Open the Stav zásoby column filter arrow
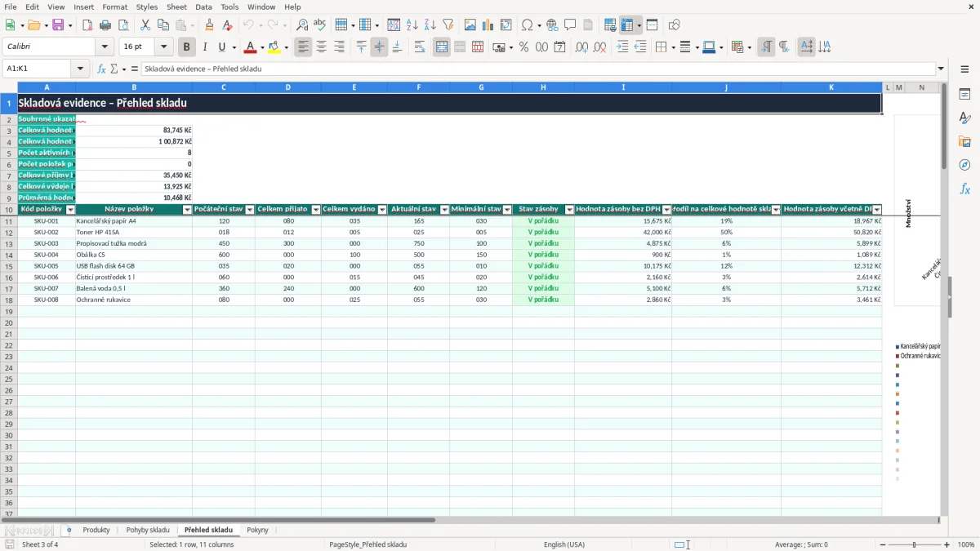The width and height of the screenshot is (980, 551). click(x=569, y=210)
